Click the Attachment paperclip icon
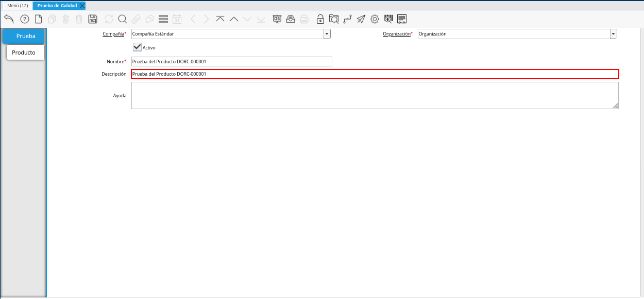Screen dimensions: 644x299 136,19
